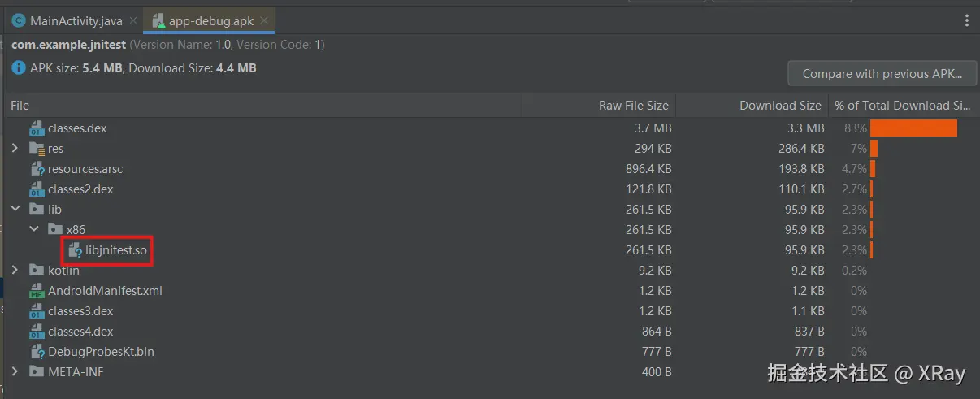The height and width of the screenshot is (399, 980).
Task: Click the AndroidManifest.xml file icon
Action: (x=37, y=291)
